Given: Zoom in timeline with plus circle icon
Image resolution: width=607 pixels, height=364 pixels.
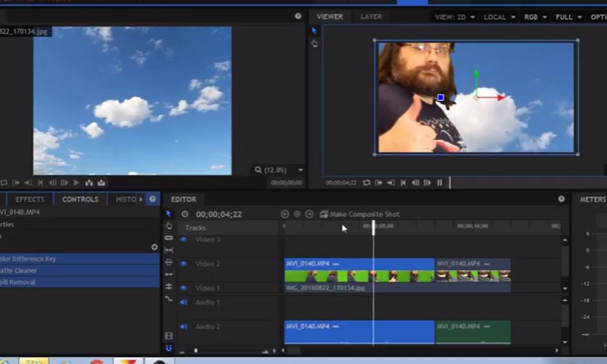Looking at the screenshot, I should (x=309, y=214).
